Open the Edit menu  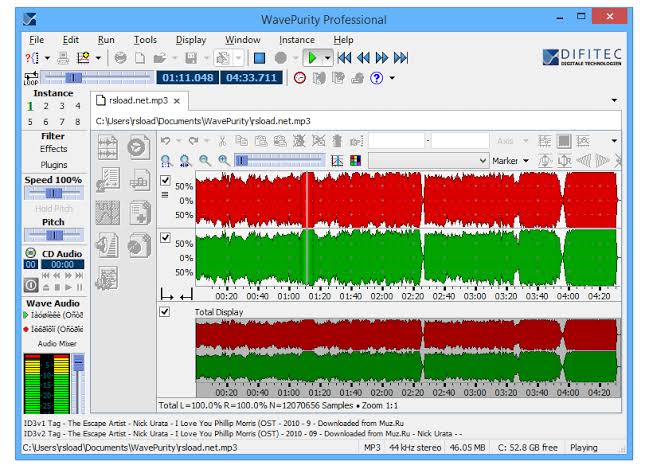click(x=71, y=40)
